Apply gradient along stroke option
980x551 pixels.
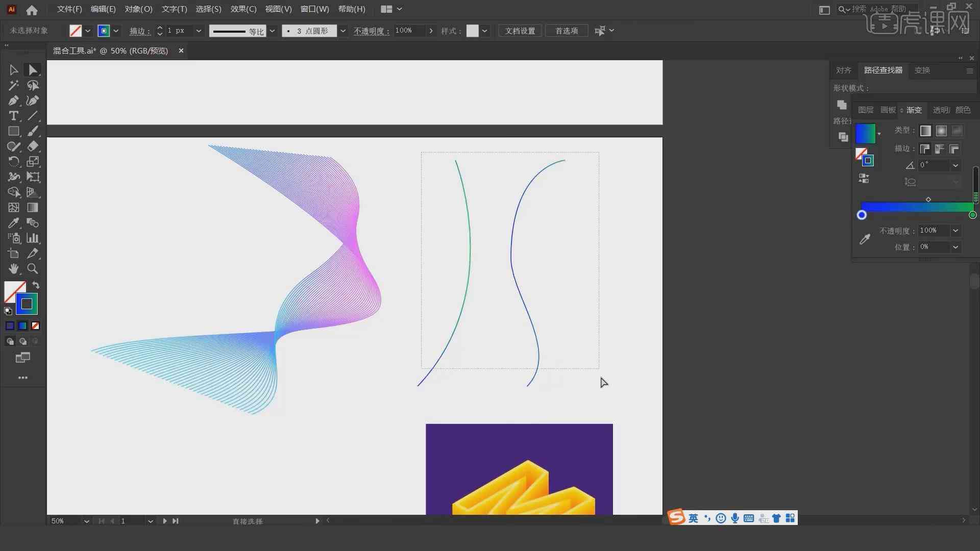click(940, 149)
